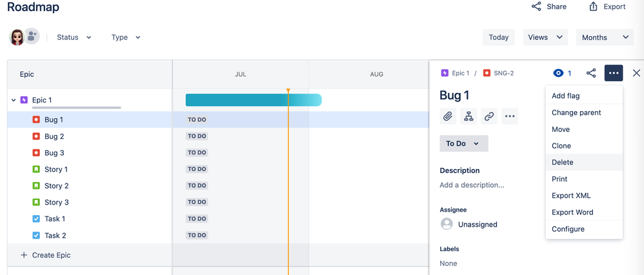Click the Export upload icon
This screenshot has width=644, height=275.
coord(593,6)
